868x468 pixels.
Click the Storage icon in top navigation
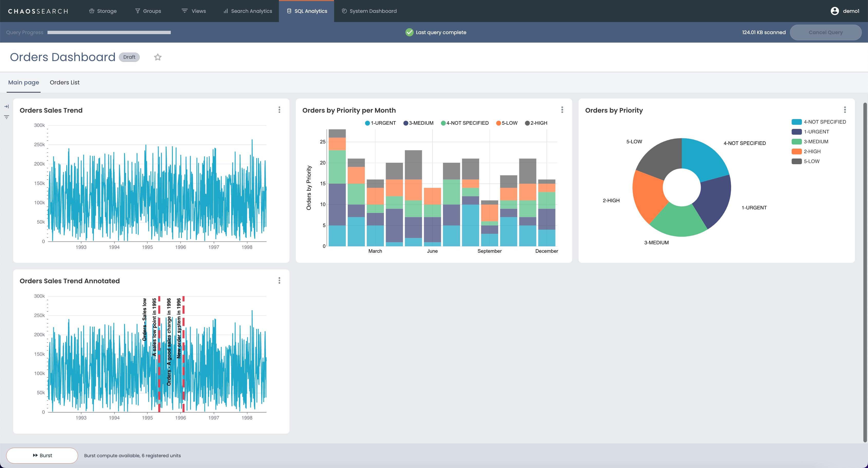(92, 11)
